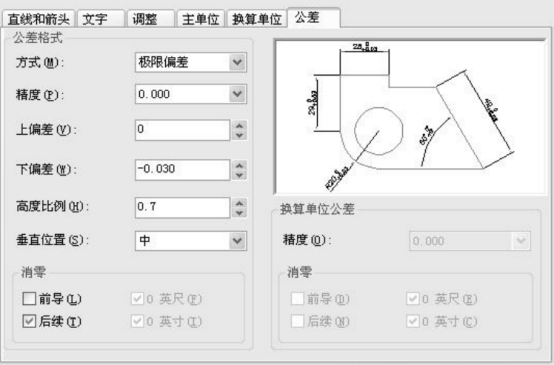Click the 精度(P) label
Viewport: 554px width, 365px height.
tap(40, 94)
